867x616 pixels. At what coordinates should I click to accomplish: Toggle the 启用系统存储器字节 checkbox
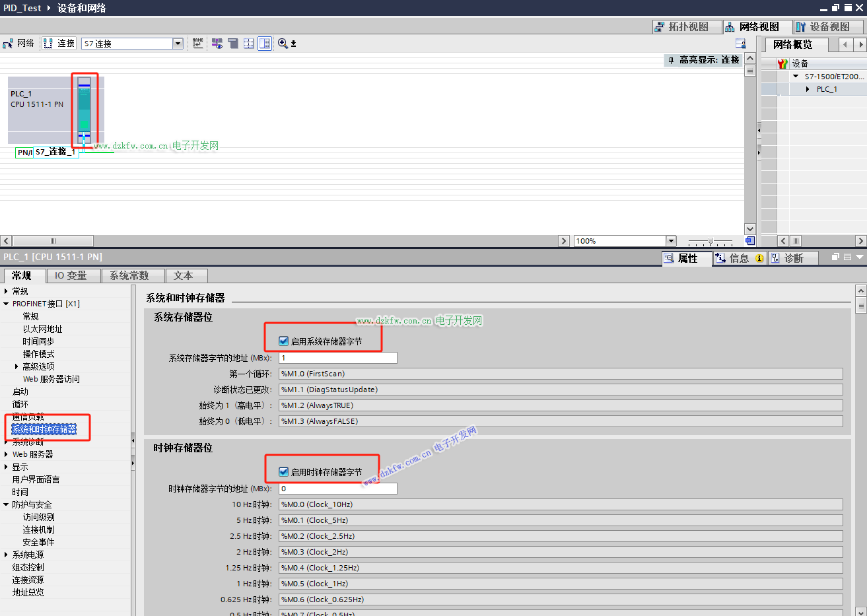[x=283, y=341]
